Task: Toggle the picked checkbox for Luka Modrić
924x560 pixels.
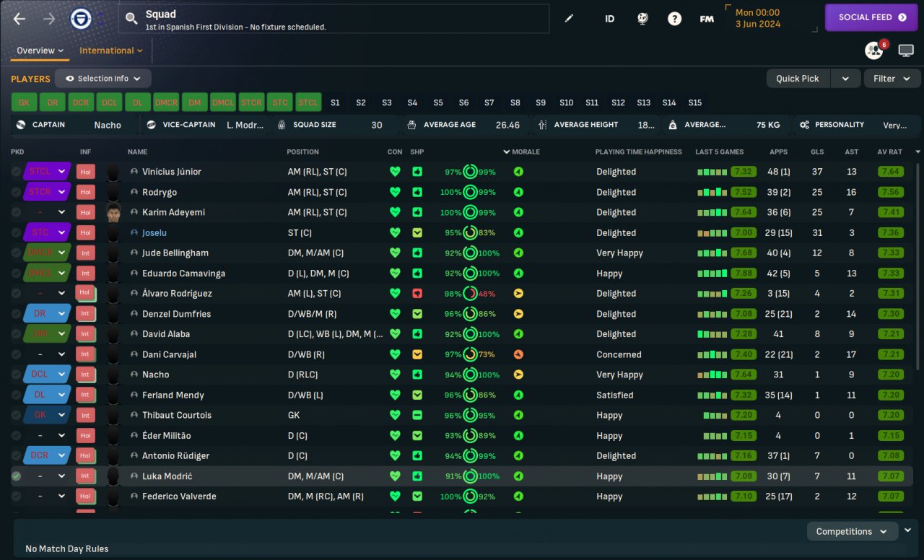Action: click(16, 476)
